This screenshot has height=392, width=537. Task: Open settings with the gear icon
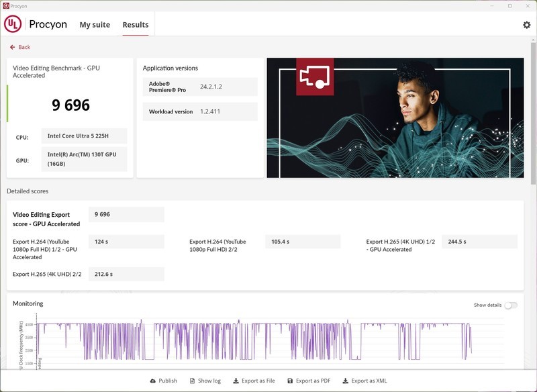[x=526, y=25]
